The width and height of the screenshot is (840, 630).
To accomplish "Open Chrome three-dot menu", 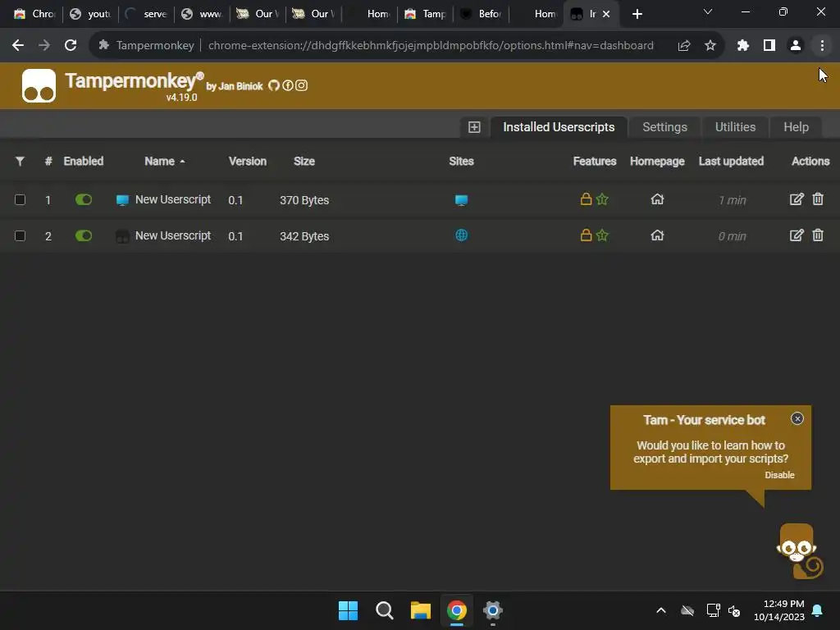I will tap(822, 46).
